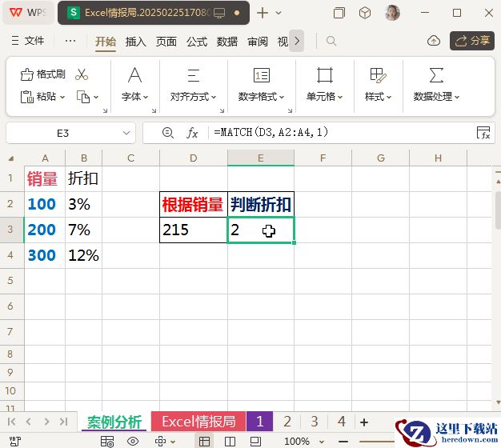
Task: Open a new document tab with plus
Action: 263,13
